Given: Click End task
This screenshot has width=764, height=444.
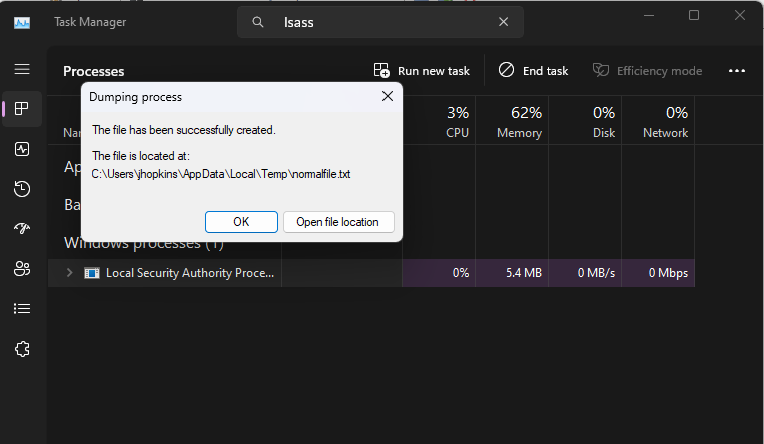Looking at the screenshot, I should pos(534,71).
